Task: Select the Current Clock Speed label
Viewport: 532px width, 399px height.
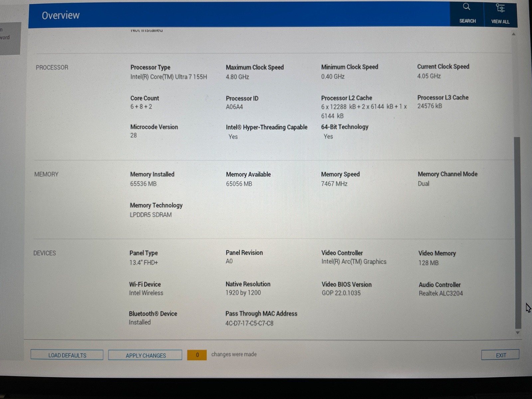Action: 443,66
